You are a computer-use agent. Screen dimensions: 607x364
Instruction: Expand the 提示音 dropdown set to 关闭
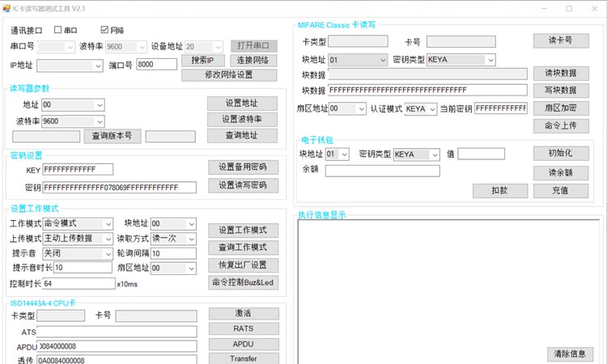pyautogui.click(x=78, y=253)
